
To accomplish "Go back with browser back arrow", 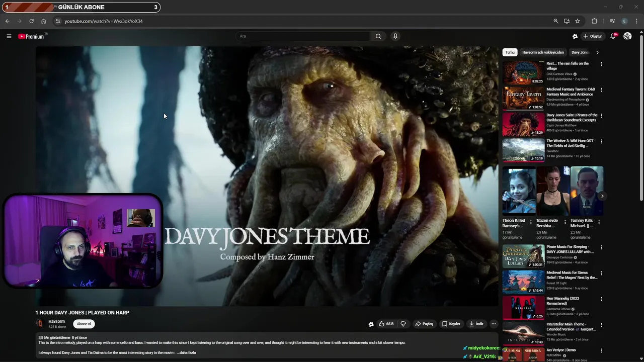I will 7,21.
